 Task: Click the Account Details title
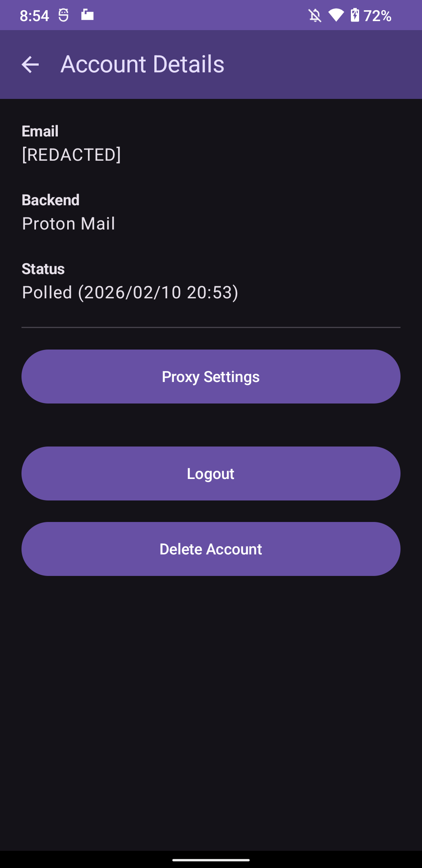pos(143,64)
